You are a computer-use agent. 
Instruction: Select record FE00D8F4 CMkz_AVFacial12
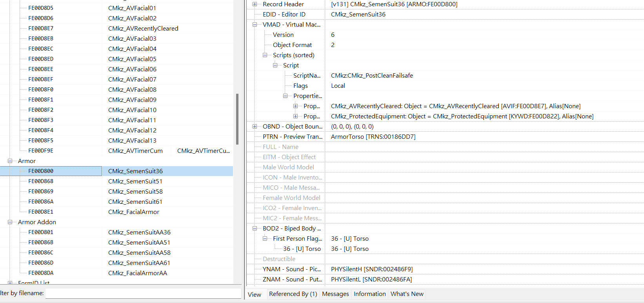coord(116,131)
